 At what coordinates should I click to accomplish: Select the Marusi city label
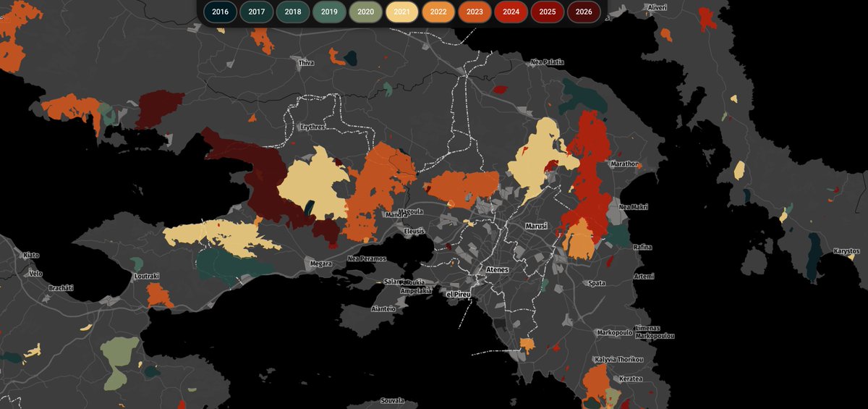click(537, 226)
